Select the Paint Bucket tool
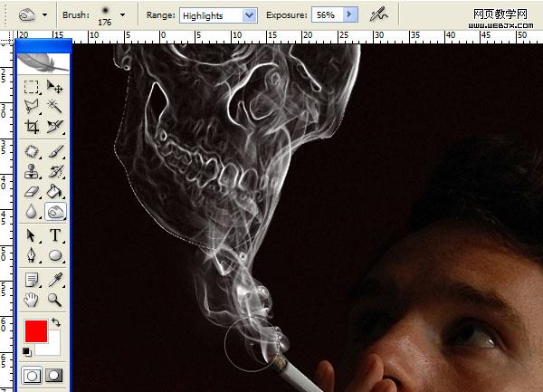543x392 pixels. [x=54, y=192]
